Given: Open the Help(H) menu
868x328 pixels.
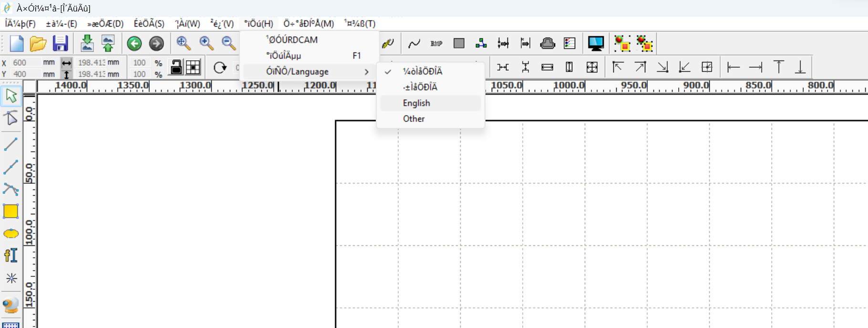Looking at the screenshot, I should point(258,23).
